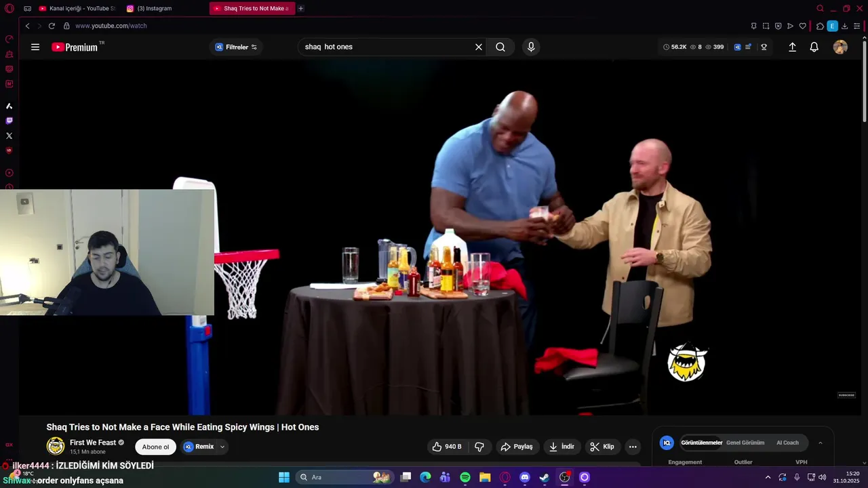Screen dimensions: 868x488
Task: Open the extensions cube icon
Action: [820, 26]
